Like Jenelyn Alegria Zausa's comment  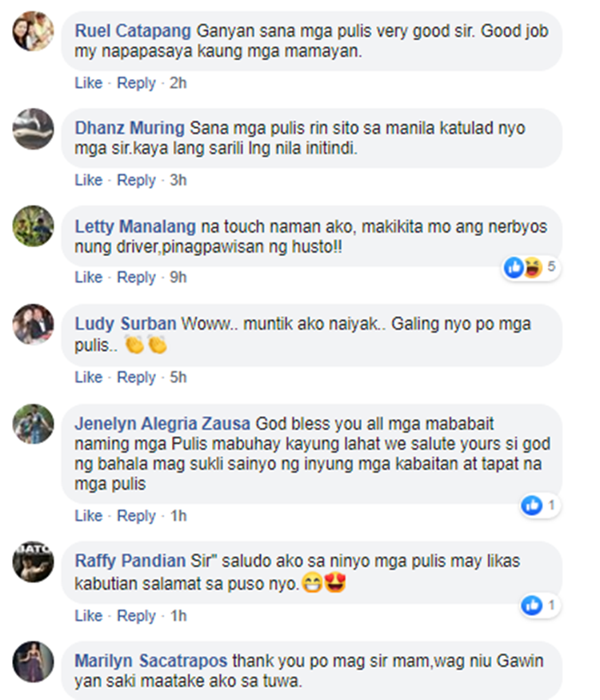[x=88, y=516]
